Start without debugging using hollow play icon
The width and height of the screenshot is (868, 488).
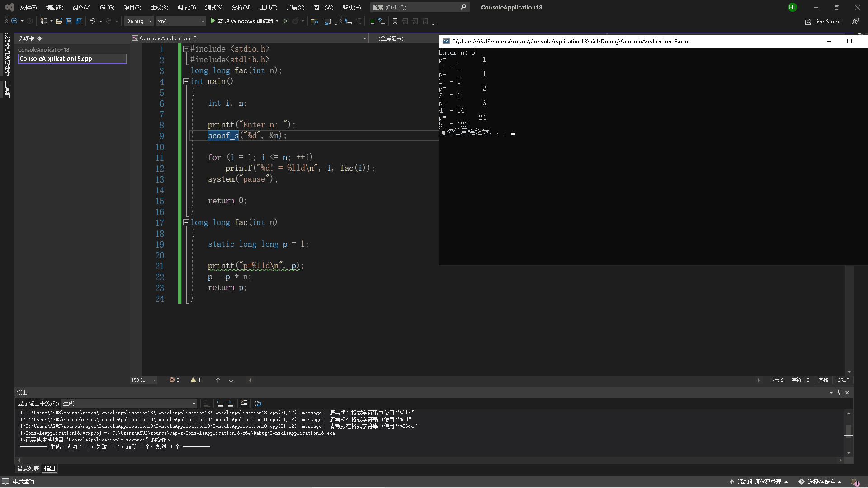[285, 21]
